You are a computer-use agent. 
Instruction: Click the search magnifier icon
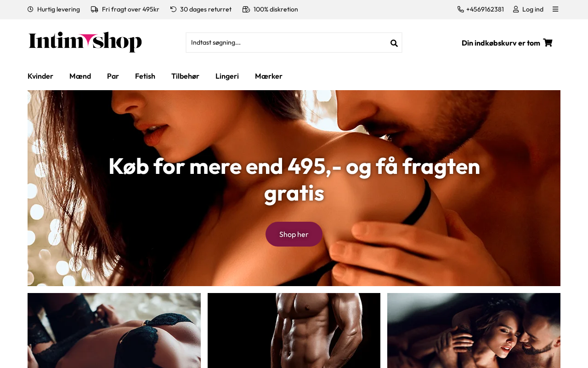pyautogui.click(x=394, y=43)
